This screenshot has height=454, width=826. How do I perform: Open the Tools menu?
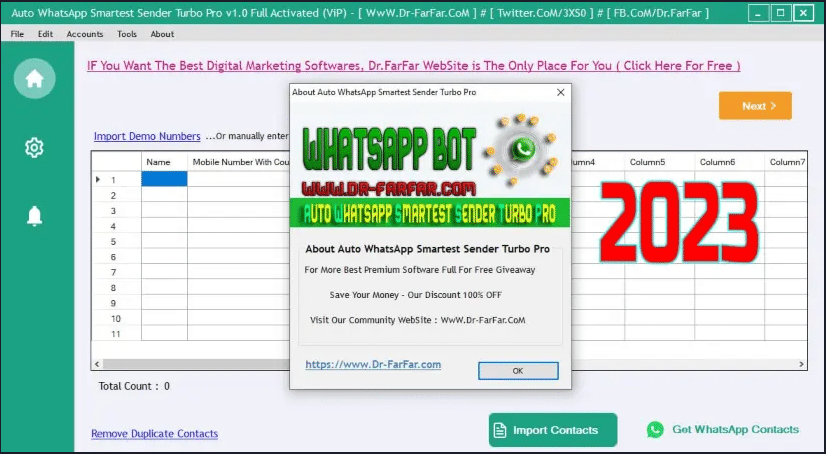127,34
